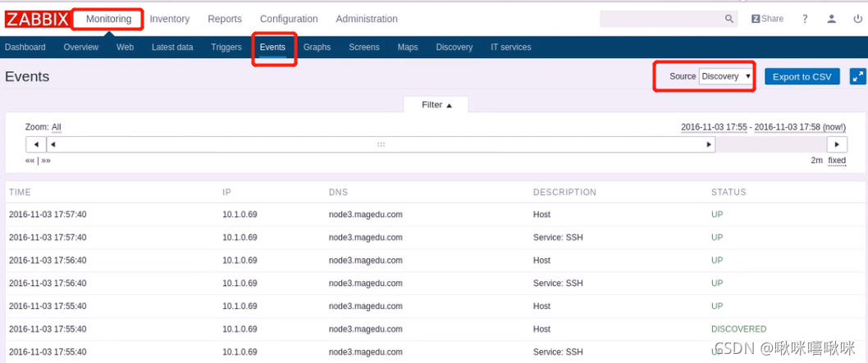This screenshot has width=868, height=363.
Task: Go to the Dashboard tab
Action: point(25,47)
